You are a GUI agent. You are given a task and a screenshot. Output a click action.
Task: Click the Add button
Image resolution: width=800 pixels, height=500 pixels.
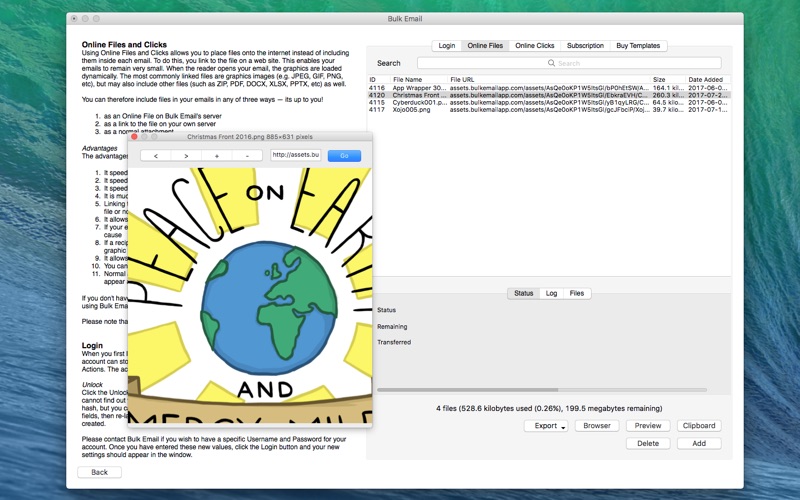coord(699,443)
